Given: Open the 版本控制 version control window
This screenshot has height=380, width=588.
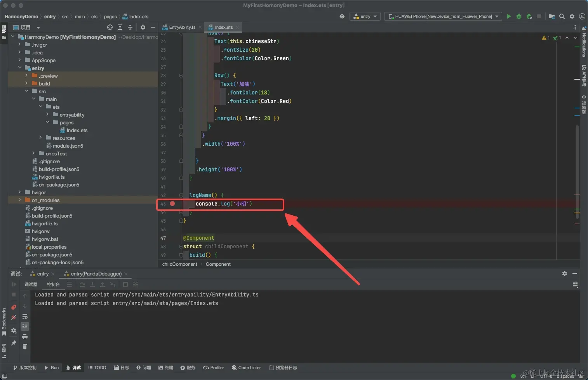Looking at the screenshot, I should click(x=25, y=368).
